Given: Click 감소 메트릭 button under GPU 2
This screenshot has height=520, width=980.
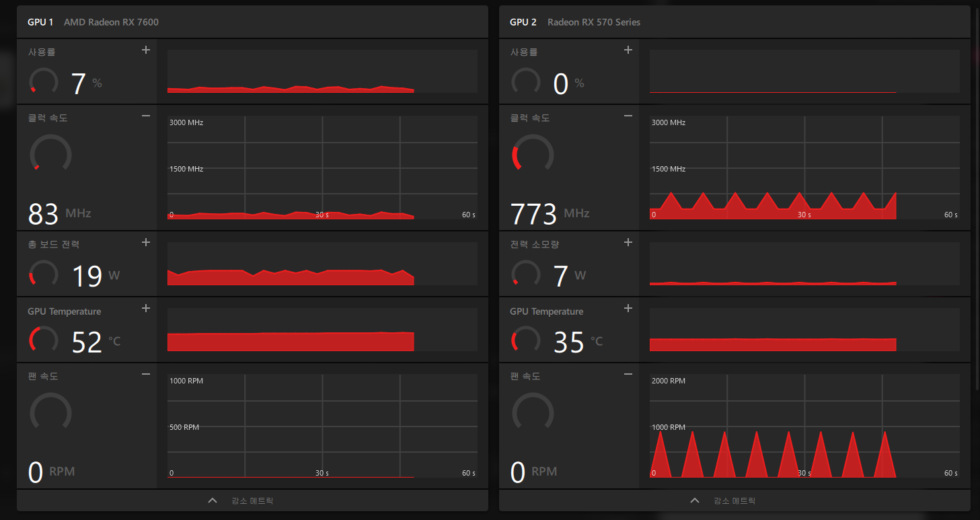Looking at the screenshot, I should pos(734,500).
